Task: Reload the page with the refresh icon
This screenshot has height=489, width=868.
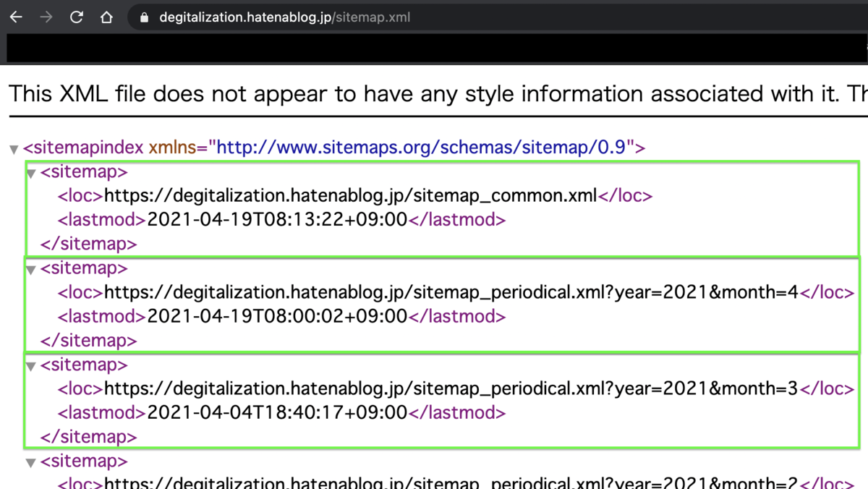Action: (76, 17)
